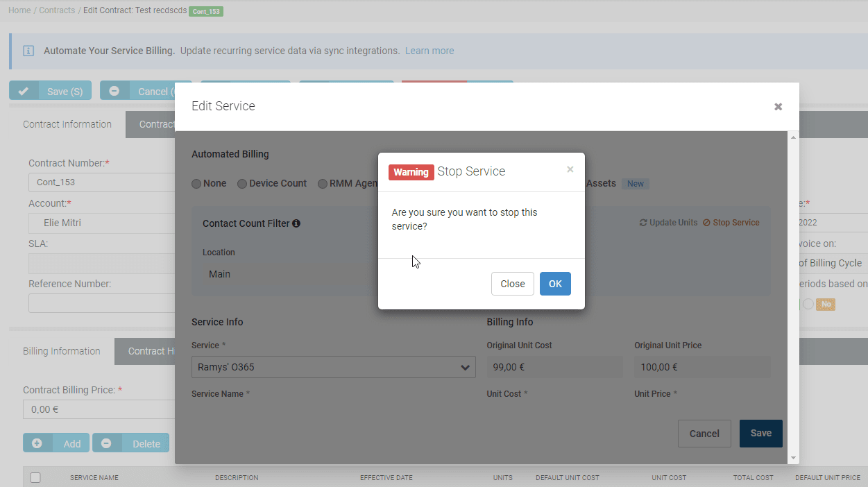Click the Edit Service dialog close icon
Viewport: 868px width, 487px height.
pos(778,107)
